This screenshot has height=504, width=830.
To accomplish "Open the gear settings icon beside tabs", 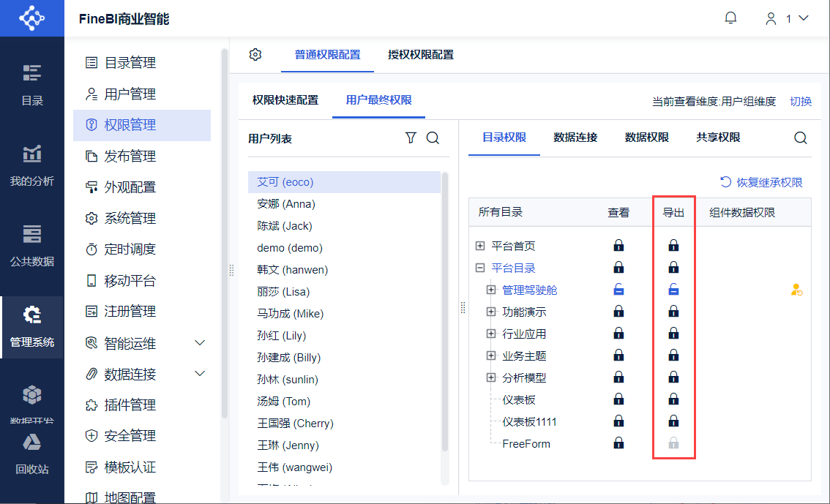I will 255,54.
